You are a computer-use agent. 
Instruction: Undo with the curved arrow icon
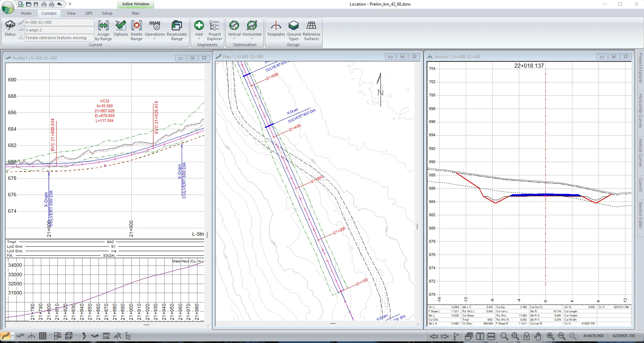[60, 4]
